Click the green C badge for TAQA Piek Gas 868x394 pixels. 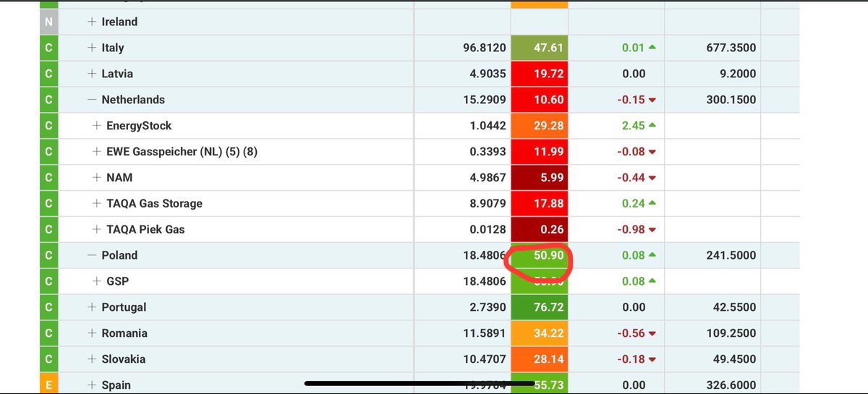48,230
